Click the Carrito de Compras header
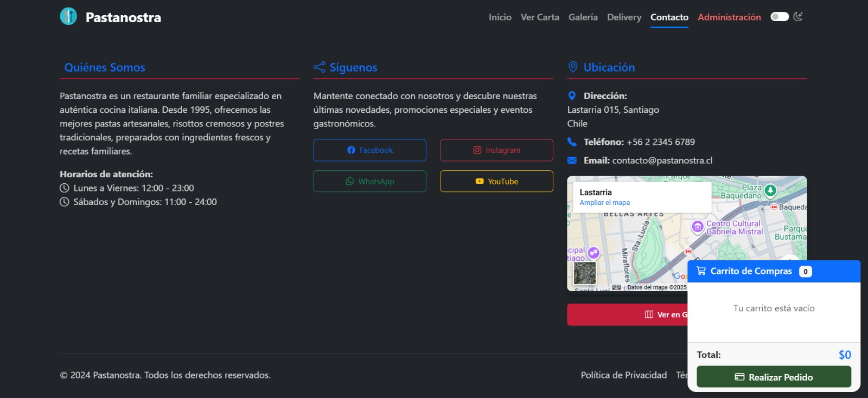This screenshot has width=868, height=398. tap(751, 271)
